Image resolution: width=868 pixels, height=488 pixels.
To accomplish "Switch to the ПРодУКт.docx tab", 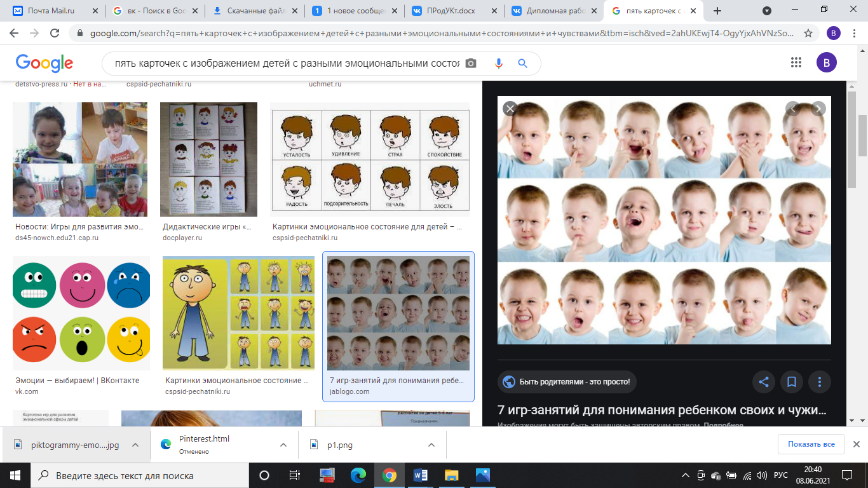I will [x=454, y=11].
